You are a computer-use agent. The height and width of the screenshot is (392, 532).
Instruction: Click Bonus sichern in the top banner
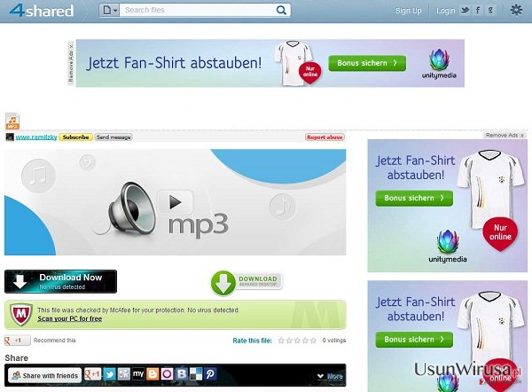(367, 63)
